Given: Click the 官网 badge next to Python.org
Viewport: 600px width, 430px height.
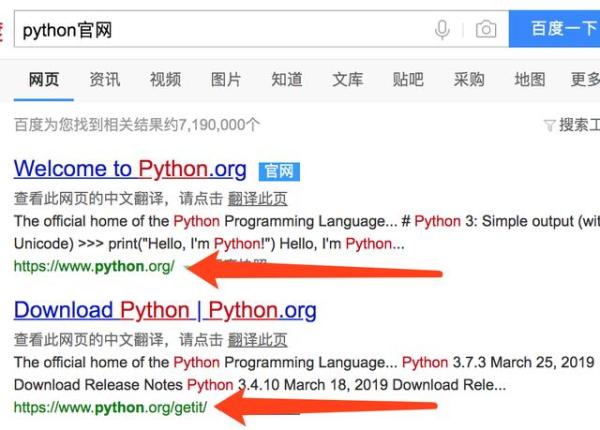Looking at the screenshot, I should (x=279, y=171).
